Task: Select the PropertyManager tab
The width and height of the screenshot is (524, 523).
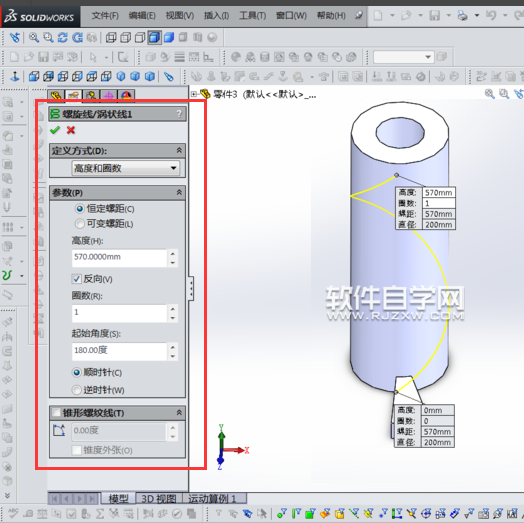Action: point(74,96)
